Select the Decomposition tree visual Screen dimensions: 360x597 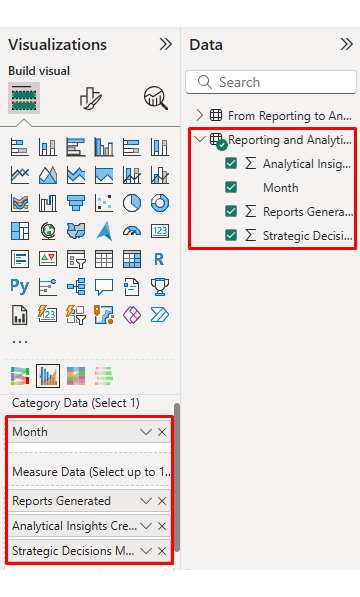pyautogui.click(x=76, y=287)
